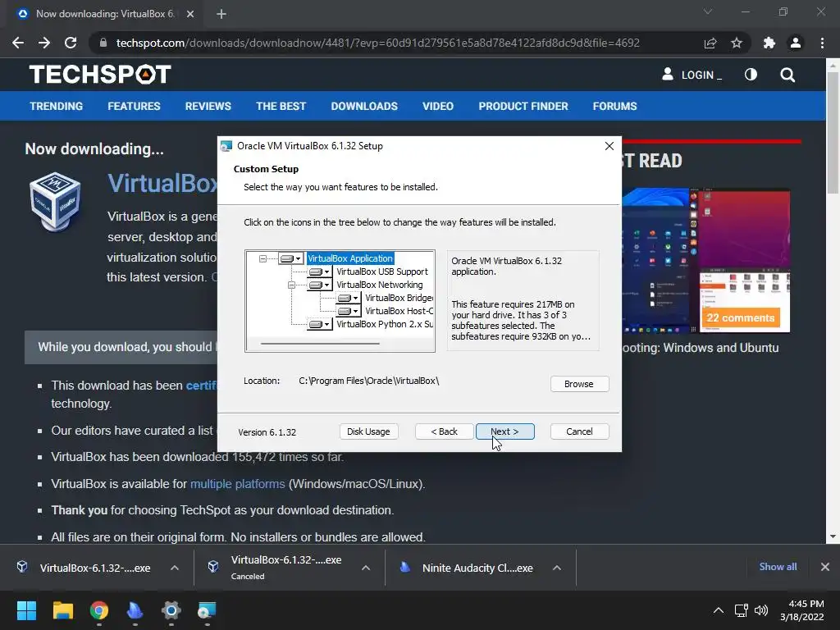Open the FORUMS menu

(614, 106)
